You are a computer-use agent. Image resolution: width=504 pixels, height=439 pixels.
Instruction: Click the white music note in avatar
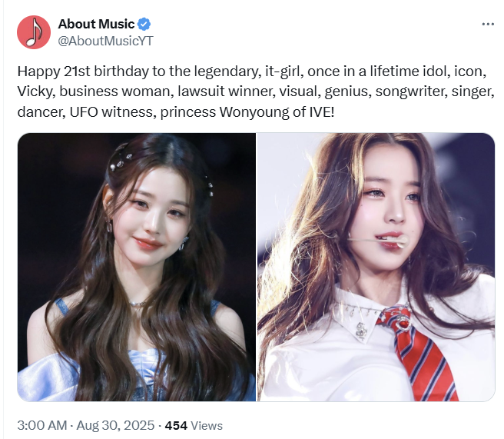pyautogui.click(x=35, y=32)
